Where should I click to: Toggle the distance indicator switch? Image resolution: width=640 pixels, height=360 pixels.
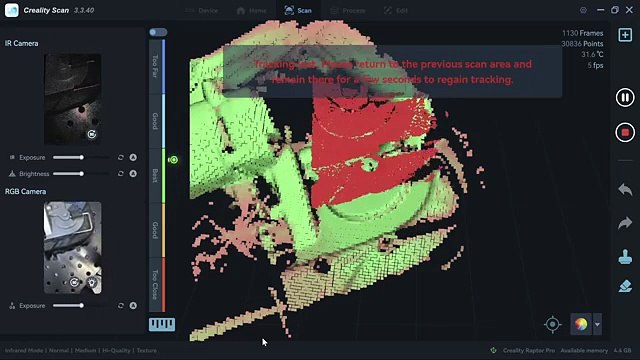(x=158, y=32)
